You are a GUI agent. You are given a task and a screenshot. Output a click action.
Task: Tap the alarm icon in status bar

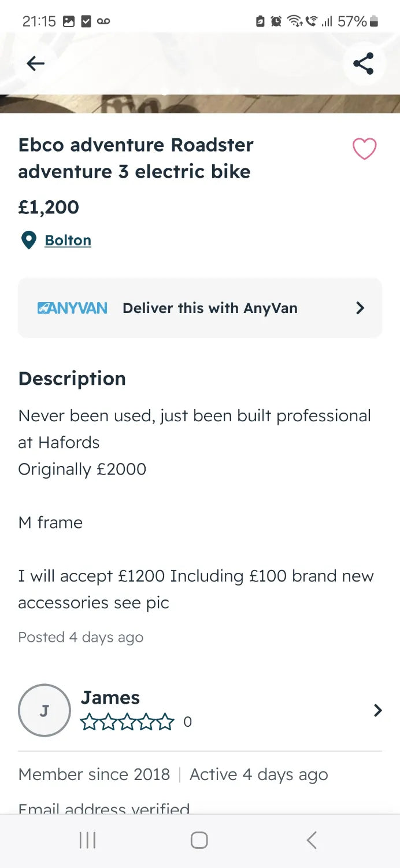click(x=276, y=21)
